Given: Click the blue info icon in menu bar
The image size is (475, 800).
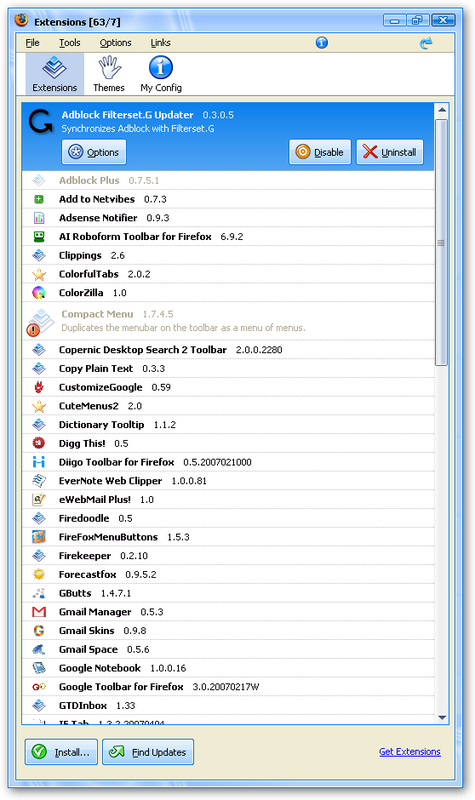Looking at the screenshot, I should [321, 43].
